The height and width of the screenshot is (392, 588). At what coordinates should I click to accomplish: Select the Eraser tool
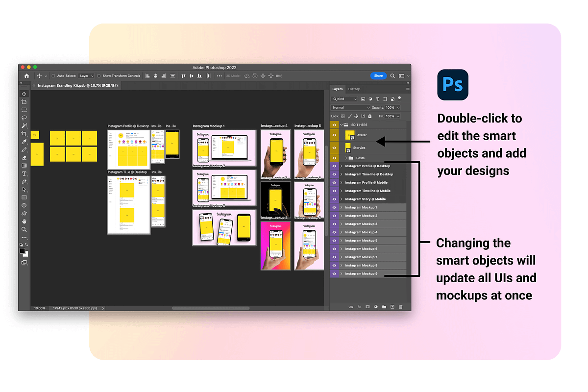(x=24, y=158)
